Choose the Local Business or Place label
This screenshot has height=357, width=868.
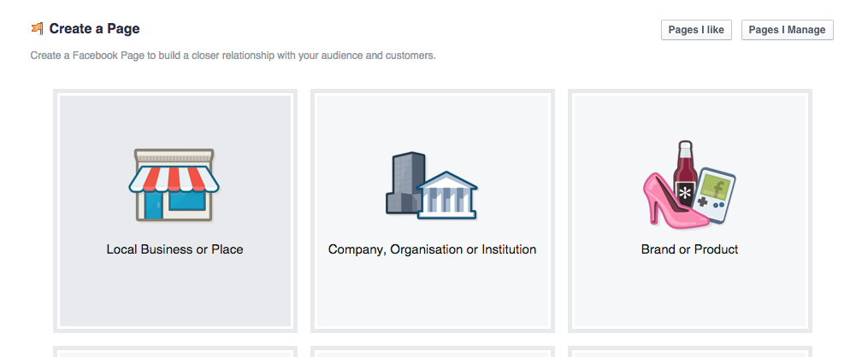(175, 249)
